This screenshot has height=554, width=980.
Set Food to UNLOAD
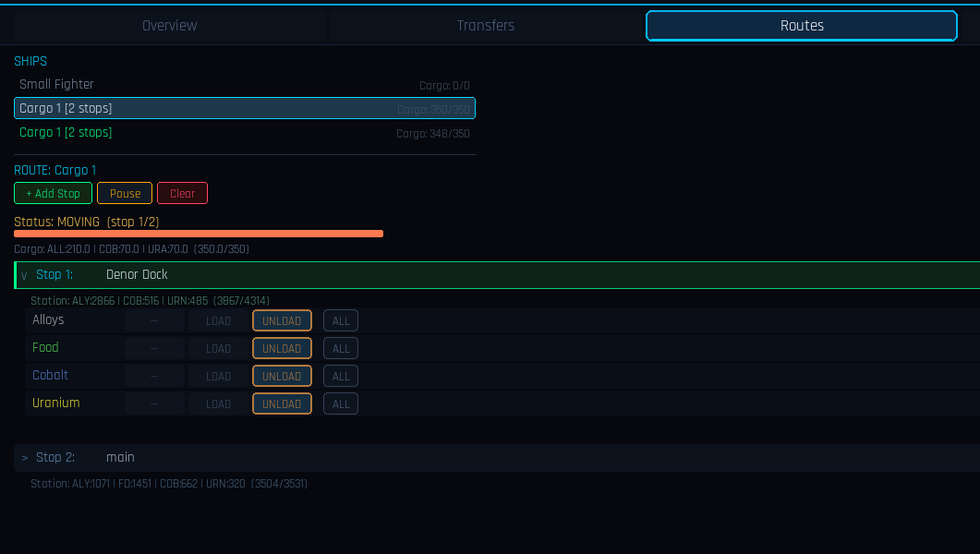[x=282, y=348]
